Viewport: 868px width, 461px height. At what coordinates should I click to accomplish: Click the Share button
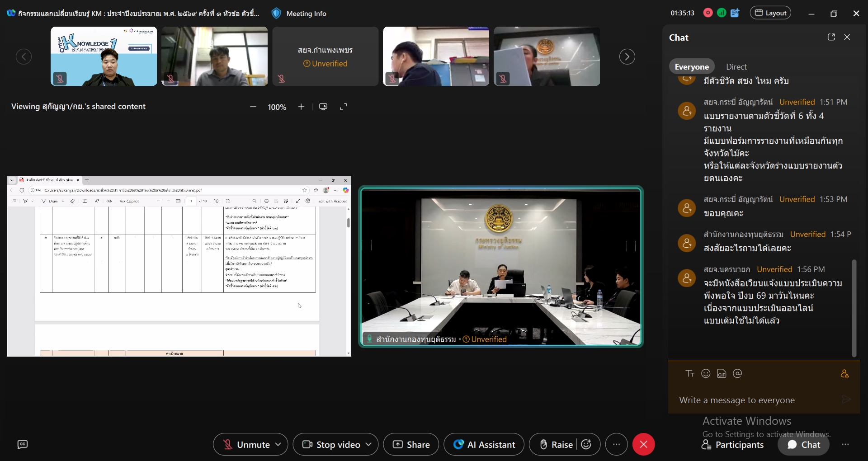pos(411,445)
